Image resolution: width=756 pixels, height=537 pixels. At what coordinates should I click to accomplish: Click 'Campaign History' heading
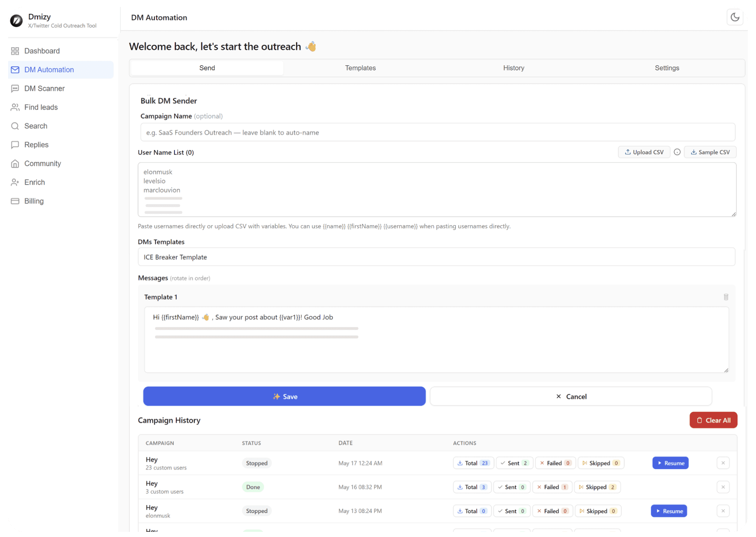pyautogui.click(x=169, y=420)
